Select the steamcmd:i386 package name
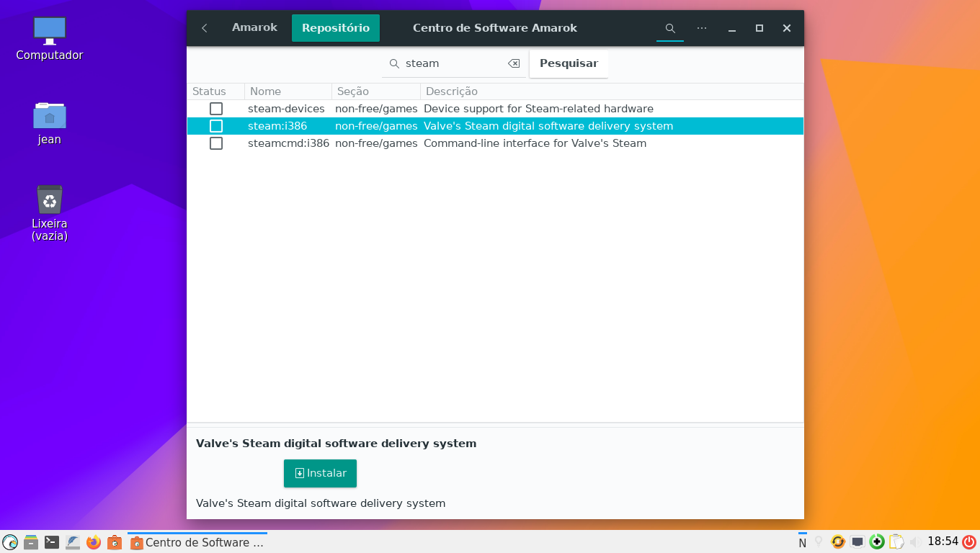The height and width of the screenshot is (553, 980). click(x=288, y=143)
